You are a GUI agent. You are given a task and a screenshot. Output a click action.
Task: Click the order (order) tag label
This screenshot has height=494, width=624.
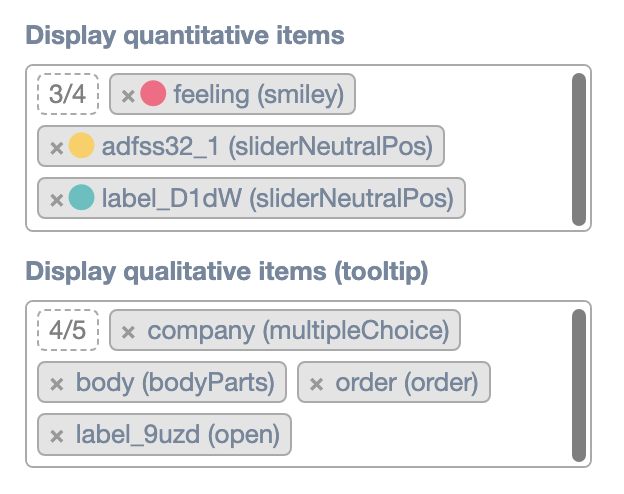click(406, 383)
